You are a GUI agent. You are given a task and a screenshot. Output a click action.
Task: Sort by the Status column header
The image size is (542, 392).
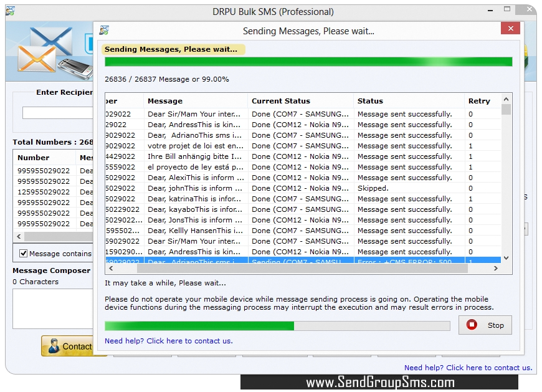click(409, 101)
